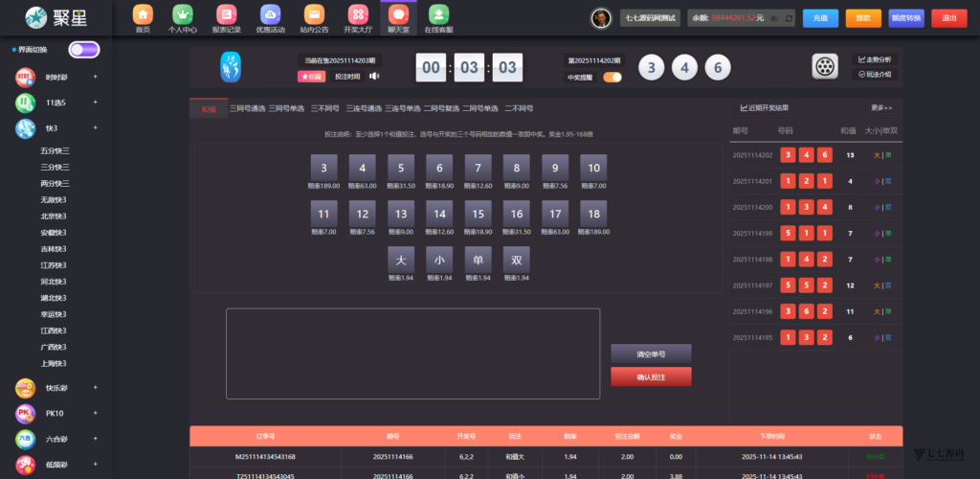Toggle the 界面切换 interface switch
This screenshot has height=479, width=980.
[x=84, y=50]
